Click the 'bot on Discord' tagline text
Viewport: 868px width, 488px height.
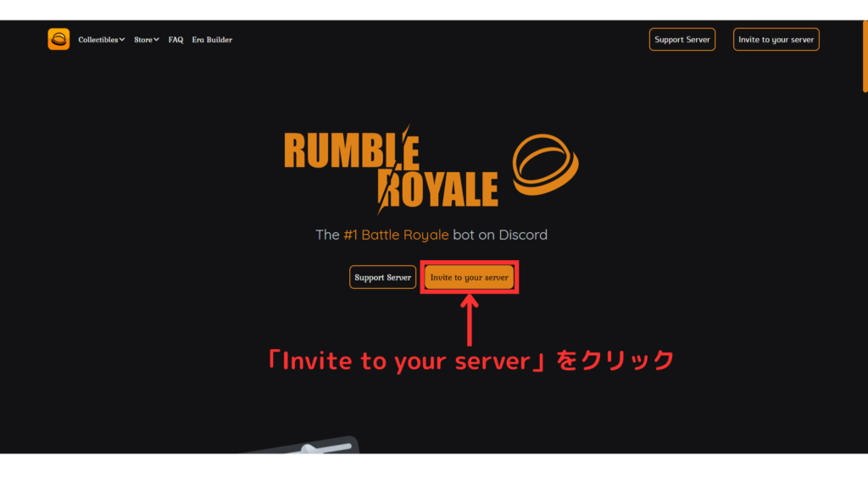pos(500,235)
